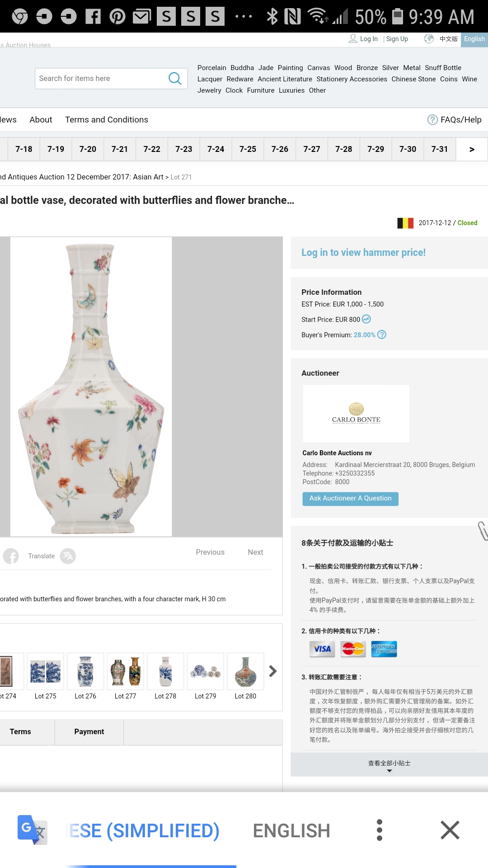The width and height of the screenshot is (488, 868).
Task: Expand all tips with 查看全部小贴士
Action: click(389, 764)
